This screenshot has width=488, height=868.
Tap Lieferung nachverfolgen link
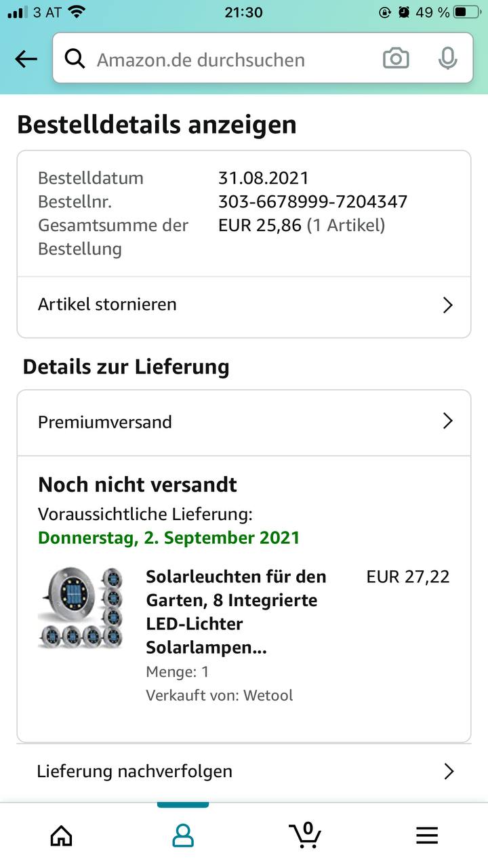134,771
